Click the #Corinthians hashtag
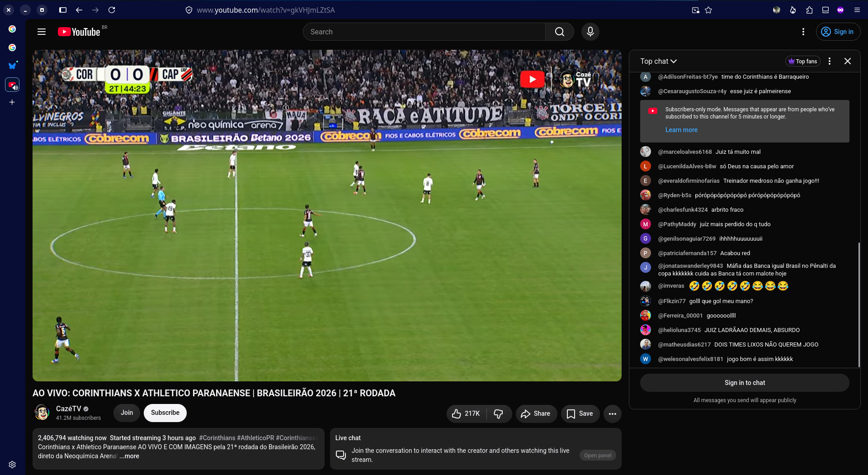Viewport: 868px width, 475px height. tap(217, 438)
